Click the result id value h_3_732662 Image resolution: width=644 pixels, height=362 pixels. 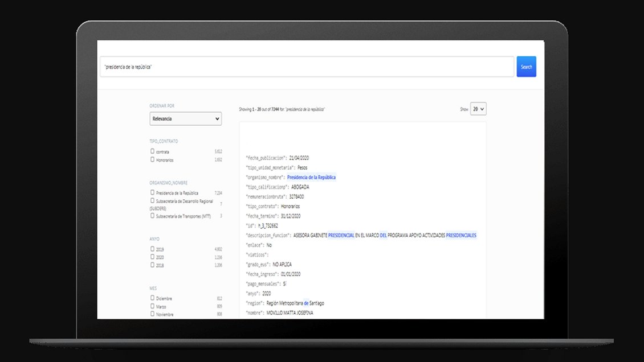pyautogui.click(x=268, y=225)
